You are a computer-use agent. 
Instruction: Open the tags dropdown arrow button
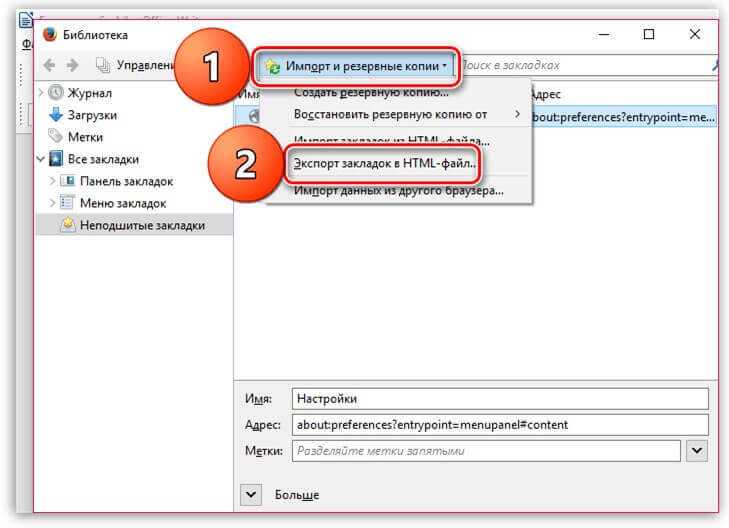[697, 450]
